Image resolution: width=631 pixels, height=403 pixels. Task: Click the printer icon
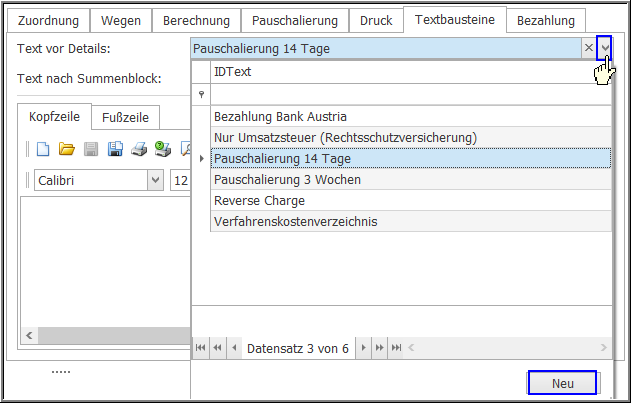pos(139,150)
